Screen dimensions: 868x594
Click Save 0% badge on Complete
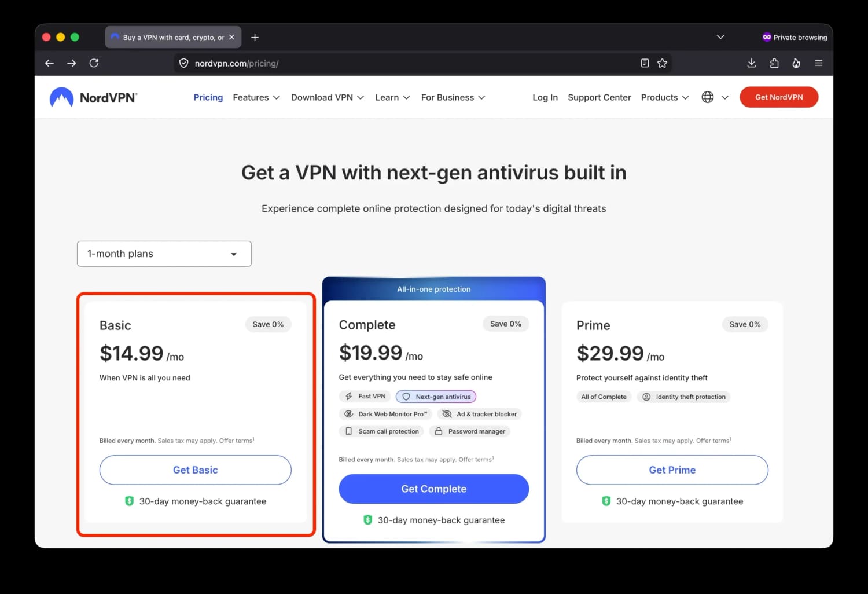506,324
